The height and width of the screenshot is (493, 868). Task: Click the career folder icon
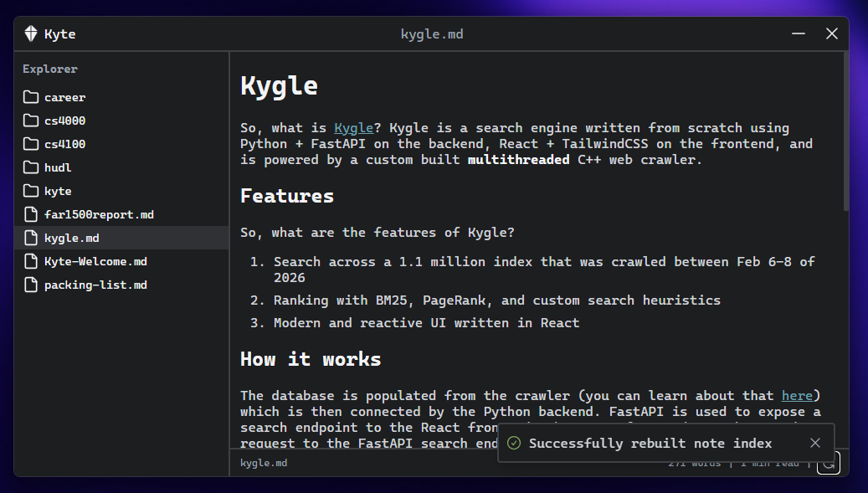[31, 97]
